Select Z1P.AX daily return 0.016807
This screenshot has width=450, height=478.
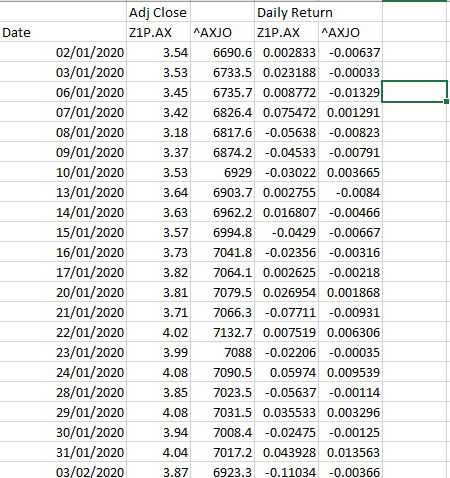(x=286, y=212)
